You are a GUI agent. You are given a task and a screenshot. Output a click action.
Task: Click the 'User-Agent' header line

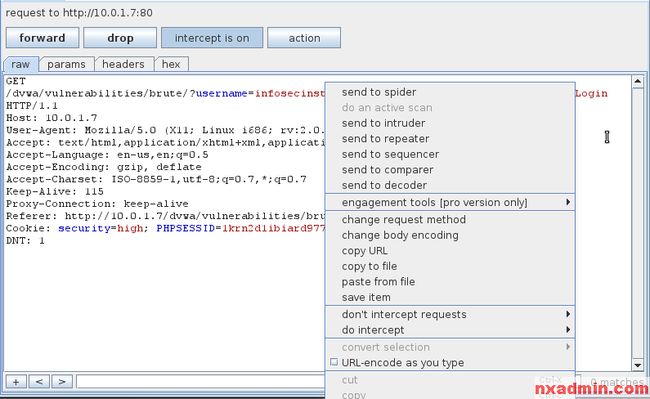pos(165,131)
